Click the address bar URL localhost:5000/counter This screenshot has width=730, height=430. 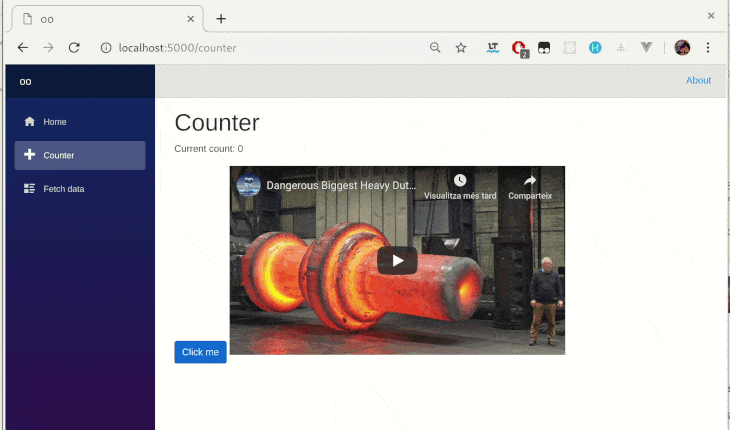coord(177,48)
